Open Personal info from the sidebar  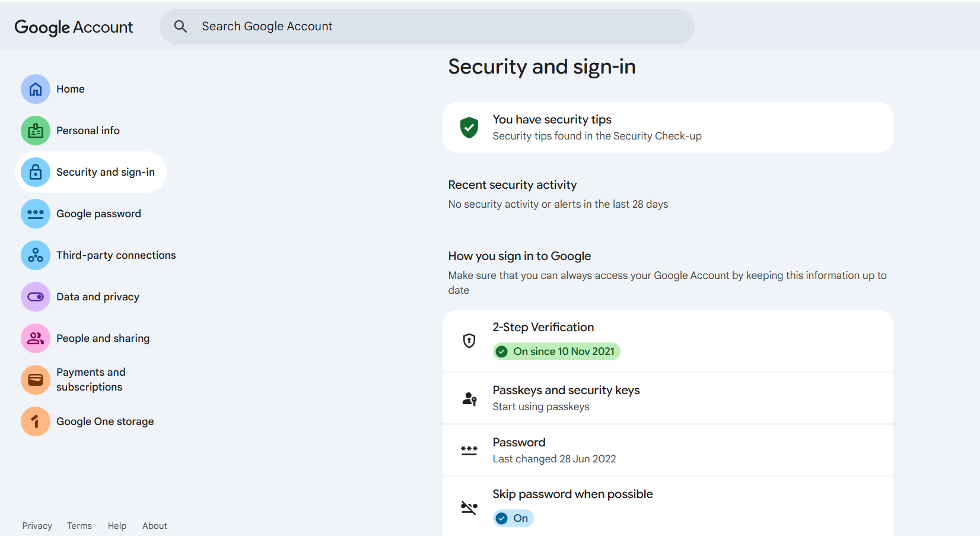[x=35, y=130]
